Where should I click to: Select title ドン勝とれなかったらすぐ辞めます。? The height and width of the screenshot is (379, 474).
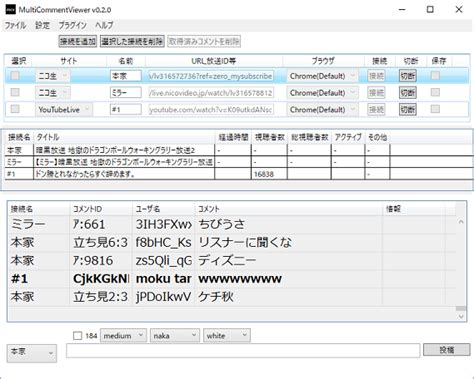coord(124,174)
